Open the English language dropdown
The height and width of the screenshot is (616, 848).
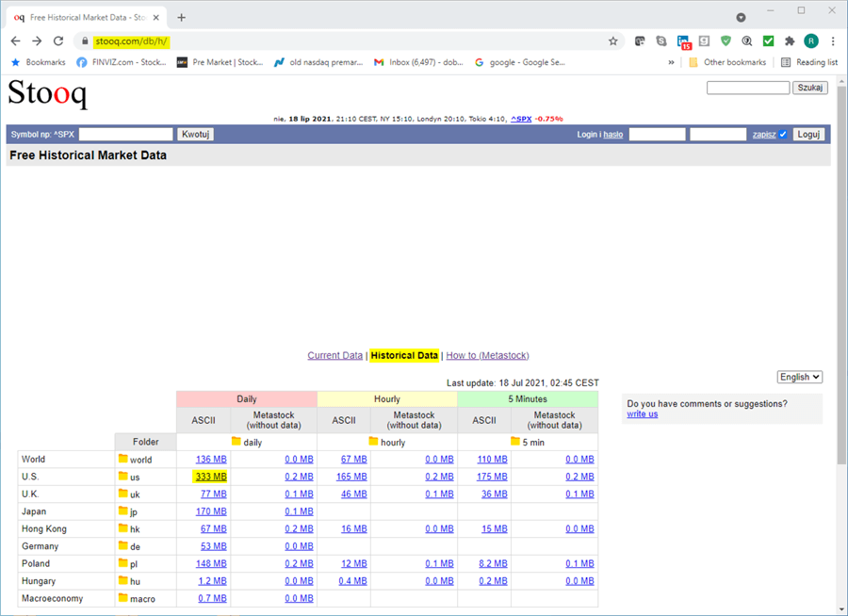point(800,377)
